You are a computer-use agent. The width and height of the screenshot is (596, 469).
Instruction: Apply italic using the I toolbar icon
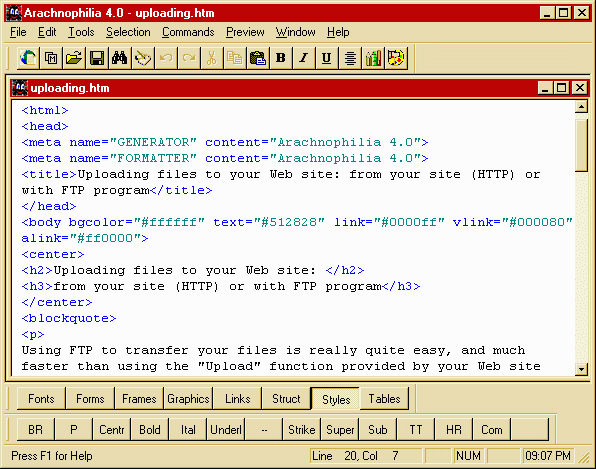click(304, 58)
